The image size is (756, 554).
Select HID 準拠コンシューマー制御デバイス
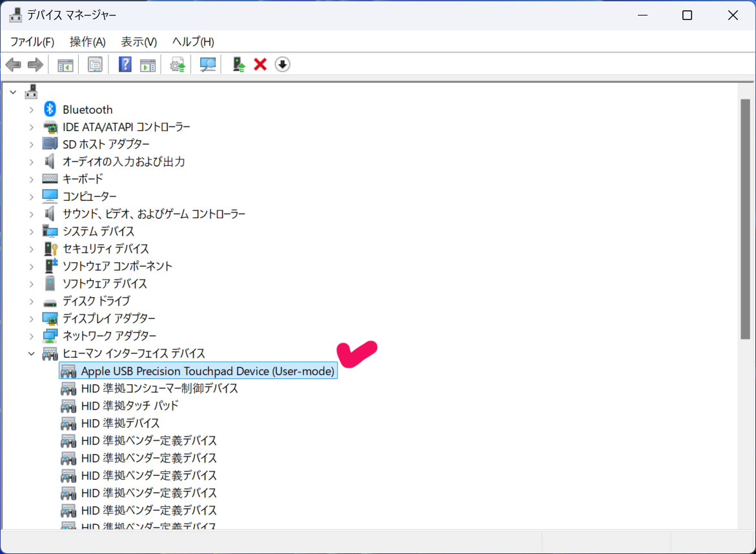pos(159,389)
